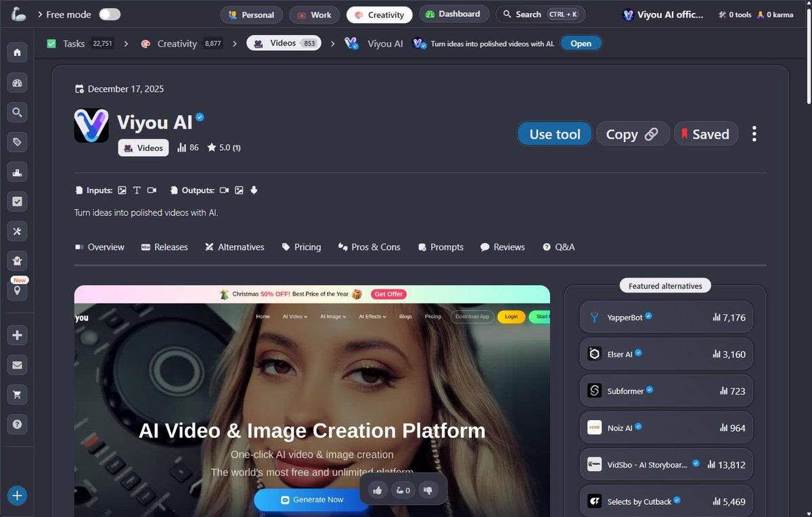
Task: Click the Featured alternatives label
Action: click(665, 286)
